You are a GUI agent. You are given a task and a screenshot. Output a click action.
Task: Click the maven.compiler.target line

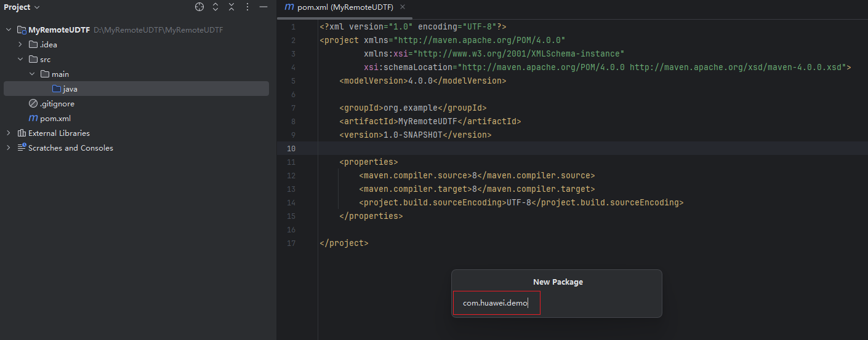click(477, 189)
